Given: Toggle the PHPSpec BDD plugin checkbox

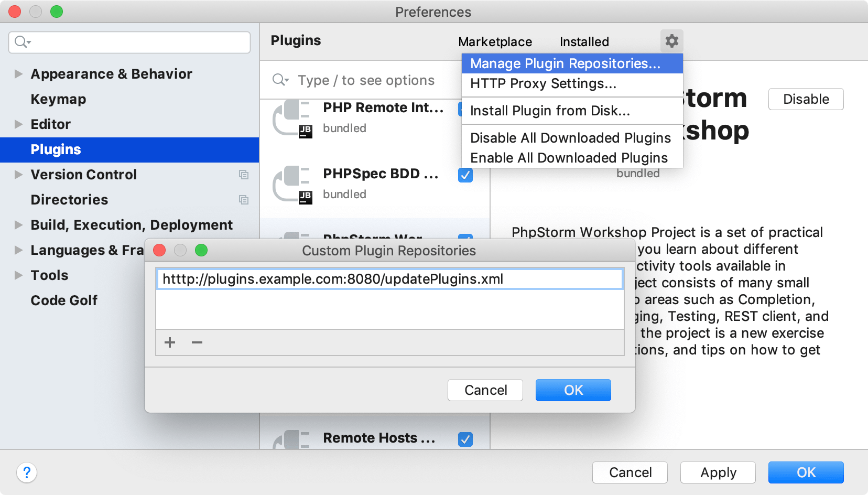Looking at the screenshot, I should tap(465, 175).
